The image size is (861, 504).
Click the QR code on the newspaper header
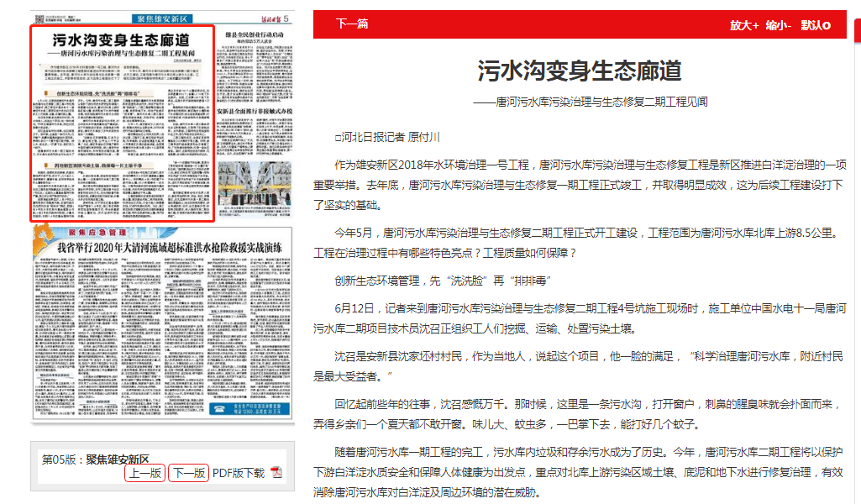(37, 18)
